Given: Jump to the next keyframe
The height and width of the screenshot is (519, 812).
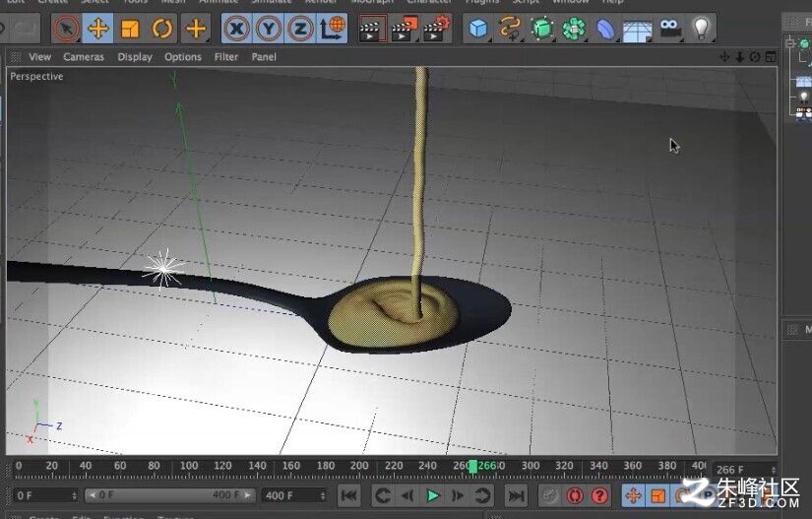Looking at the screenshot, I should tap(482, 495).
